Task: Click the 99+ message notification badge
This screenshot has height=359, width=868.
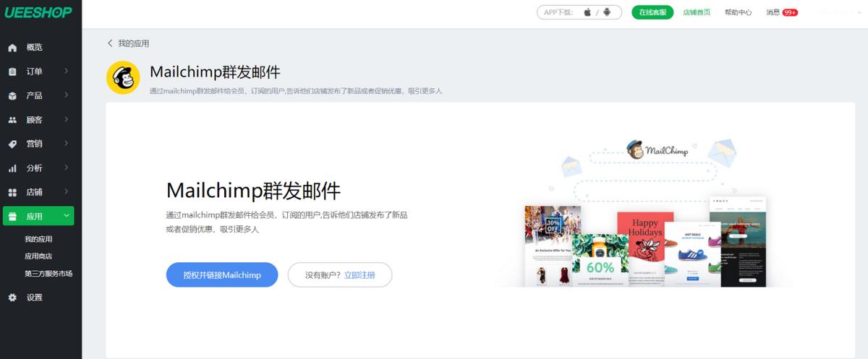Action: [x=790, y=12]
